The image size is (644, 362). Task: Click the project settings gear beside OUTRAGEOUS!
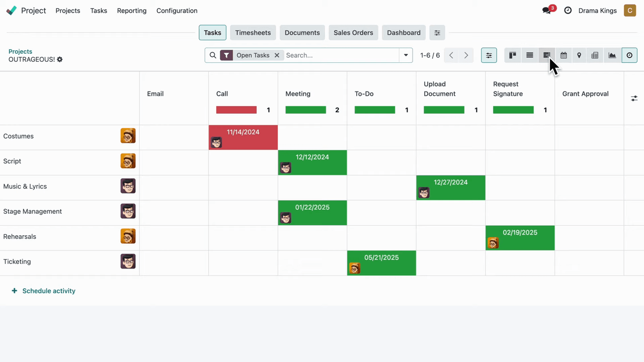point(60,59)
